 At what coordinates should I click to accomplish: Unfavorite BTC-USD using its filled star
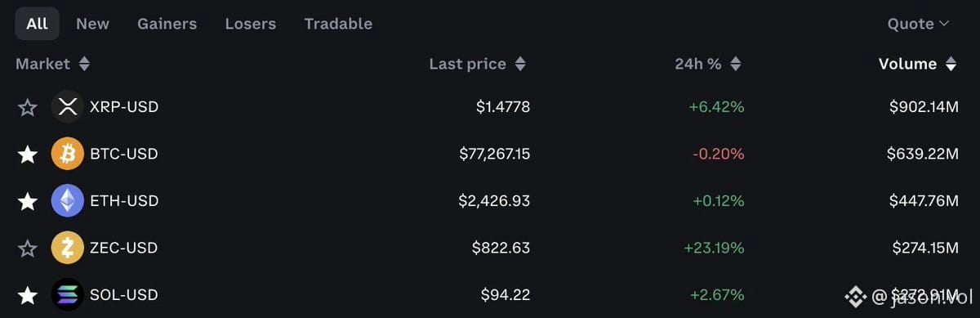(28, 154)
